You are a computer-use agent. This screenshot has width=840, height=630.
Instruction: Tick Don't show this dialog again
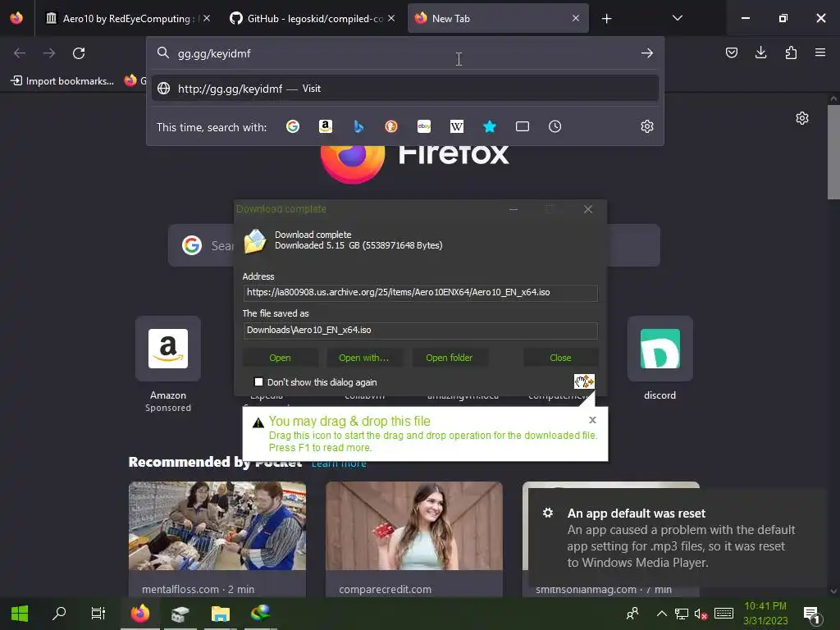pyautogui.click(x=258, y=382)
